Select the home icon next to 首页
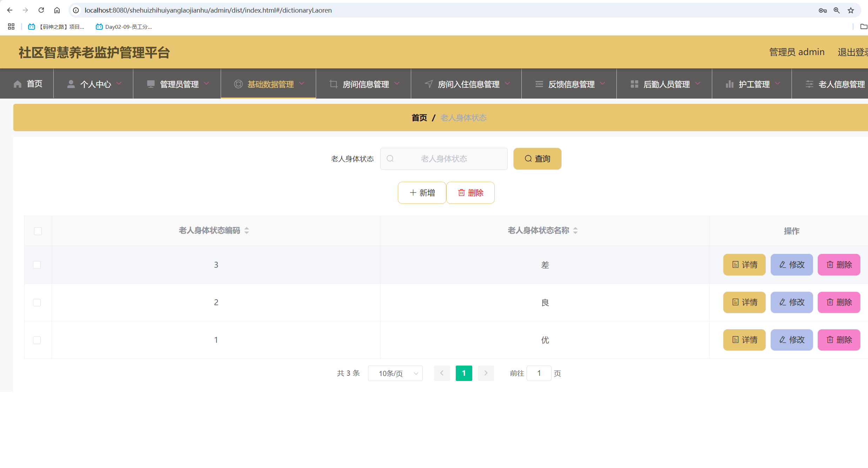The height and width of the screenshot is (468, 868). 17,84
